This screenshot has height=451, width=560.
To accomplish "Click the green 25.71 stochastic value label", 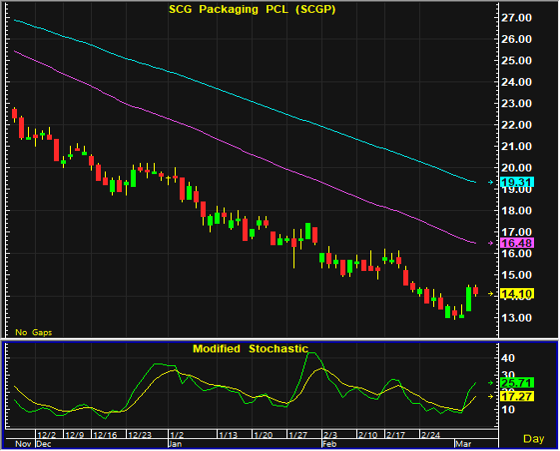I will point(517,383).
